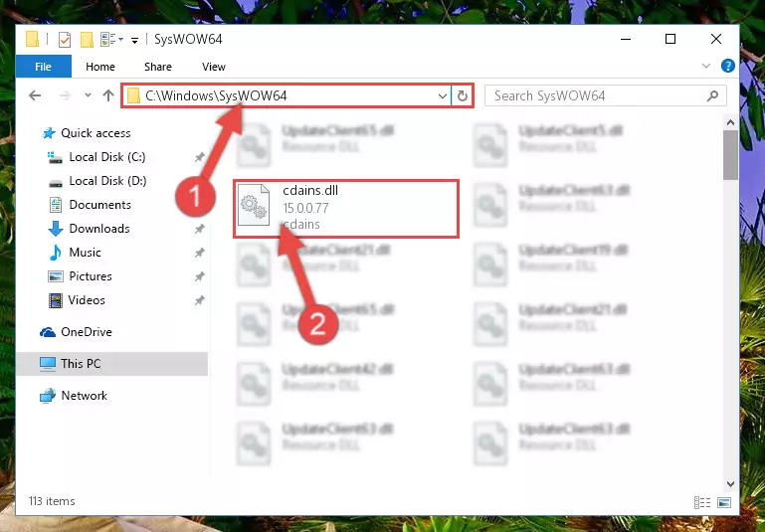This screenshot has height=532, width=765.
Task: Close the SysWOW64 window
Action: tap(715, 39)
